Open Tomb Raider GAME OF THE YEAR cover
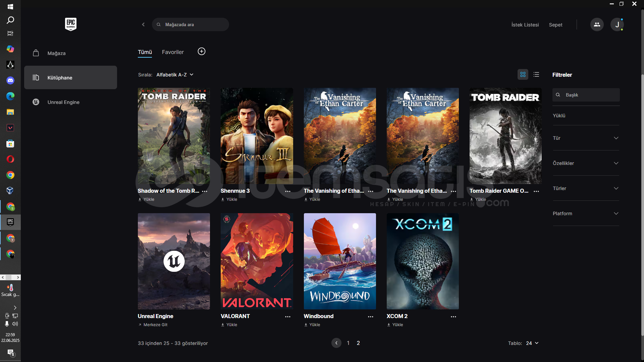Image resolution: width=644 pixels, height=362 pixels. [505, 136]
